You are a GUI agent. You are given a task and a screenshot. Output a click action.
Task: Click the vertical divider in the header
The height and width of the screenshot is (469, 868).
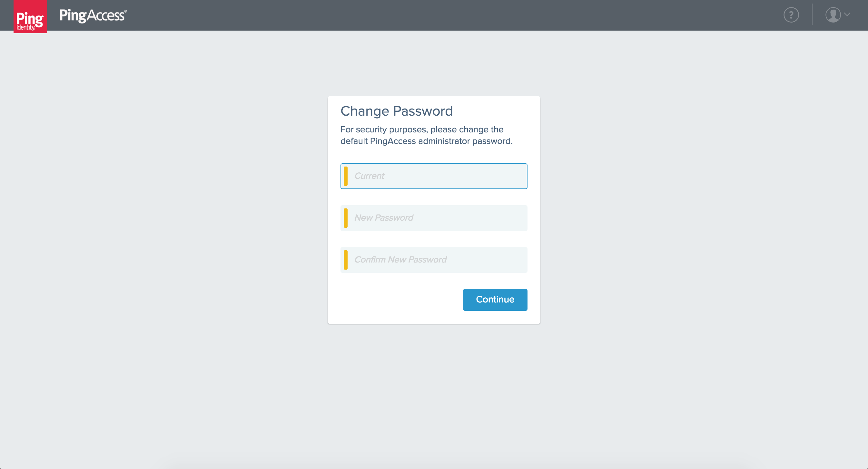(812, 14)
